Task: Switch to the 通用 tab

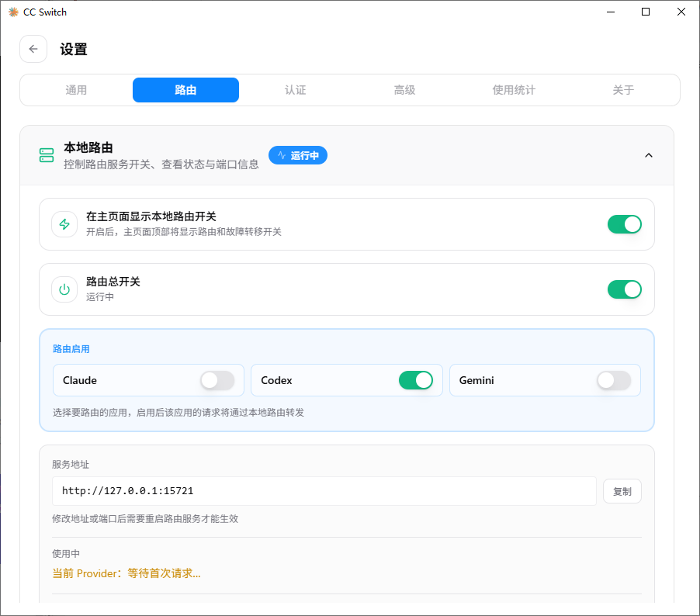Action: 76,90
